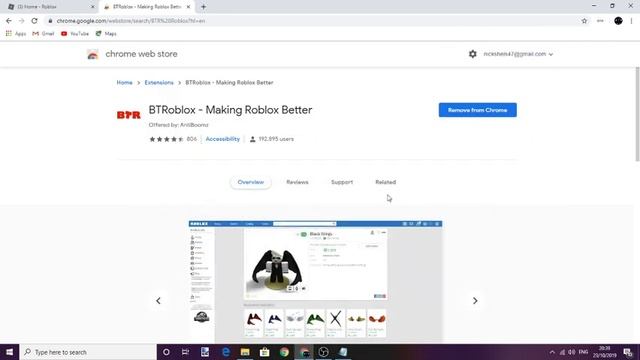Click Remove from Chrome button
Viewport: 640px width, 360px height.
pyautogui.click(x=478, y=110)
